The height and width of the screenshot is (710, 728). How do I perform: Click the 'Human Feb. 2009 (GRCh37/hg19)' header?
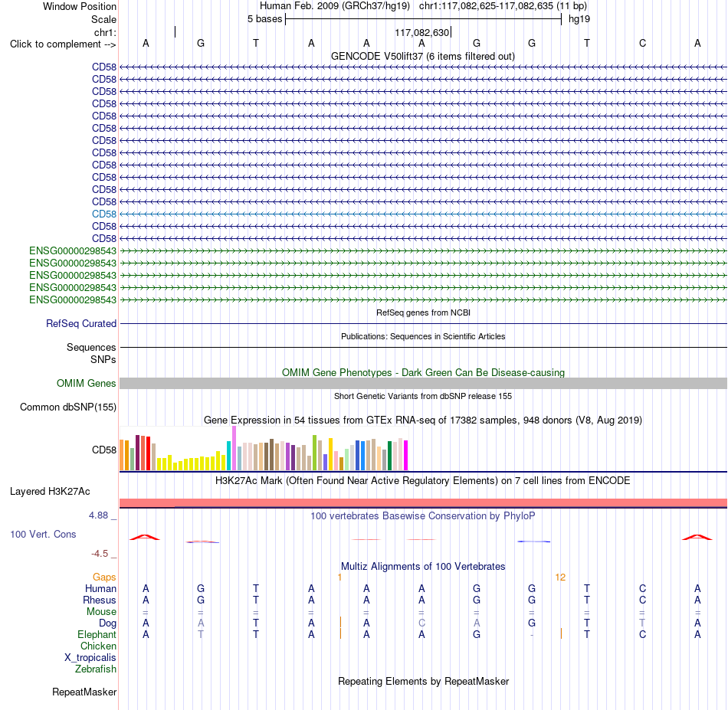(335, 6)
